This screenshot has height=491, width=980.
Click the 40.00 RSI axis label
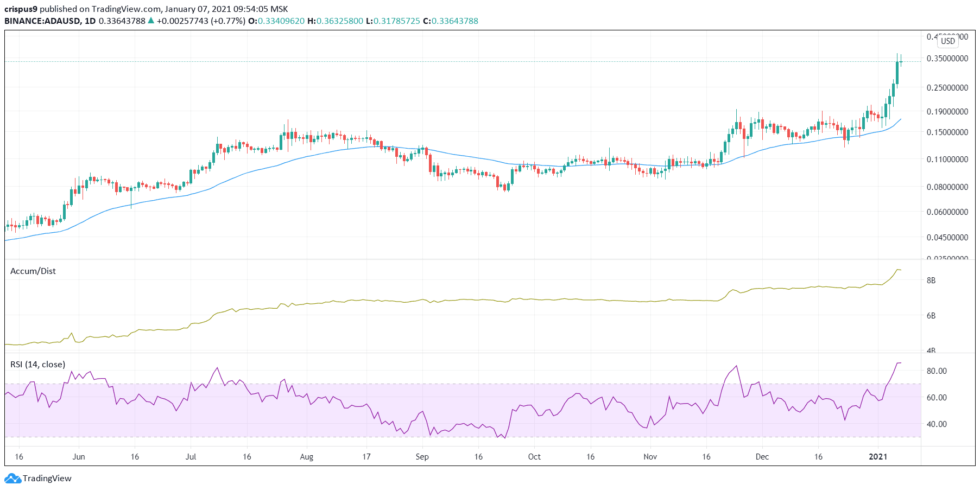[x=937, y=424]
